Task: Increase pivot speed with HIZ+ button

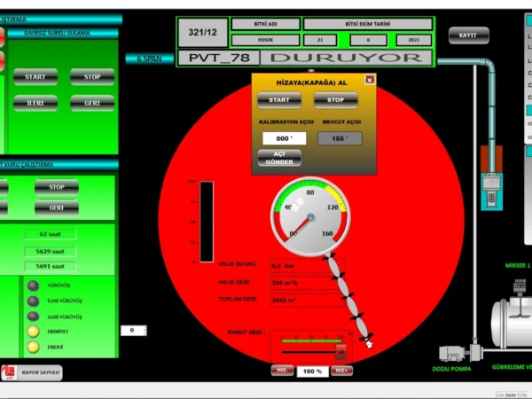Action: 341,371
